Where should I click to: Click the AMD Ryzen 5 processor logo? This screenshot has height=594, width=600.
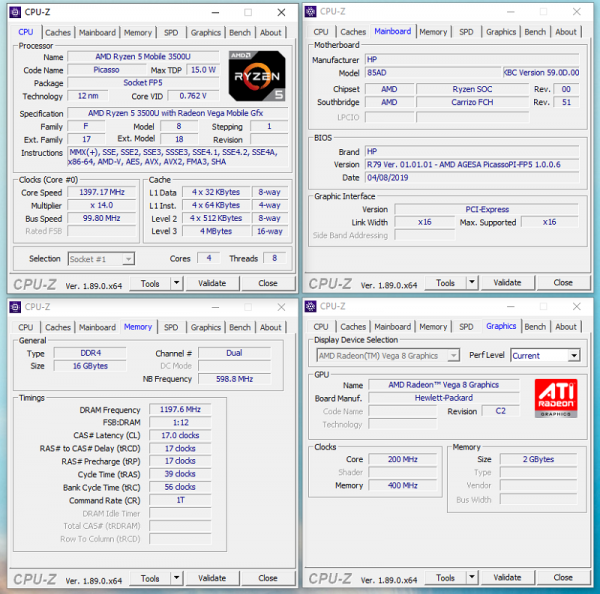tap(257, 76)
